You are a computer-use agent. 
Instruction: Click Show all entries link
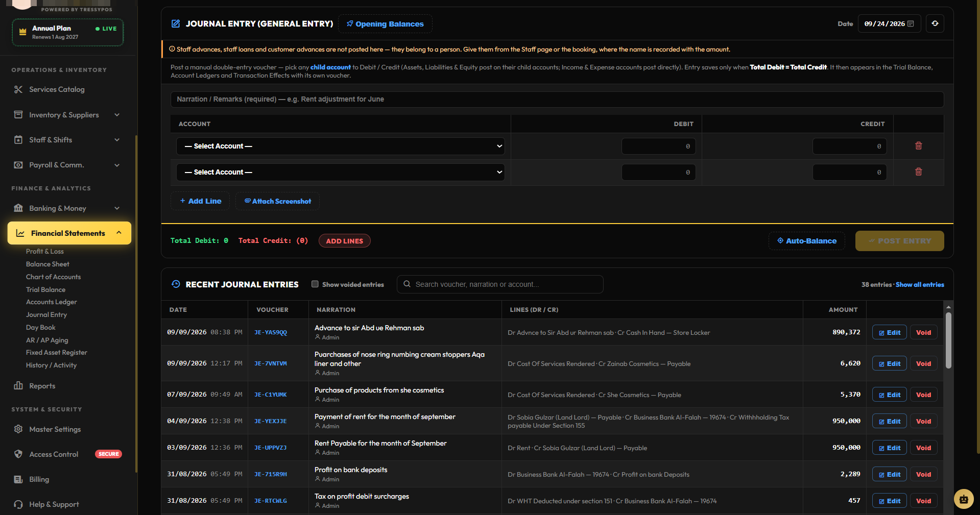pyautogui.click(x=920, y=285)
